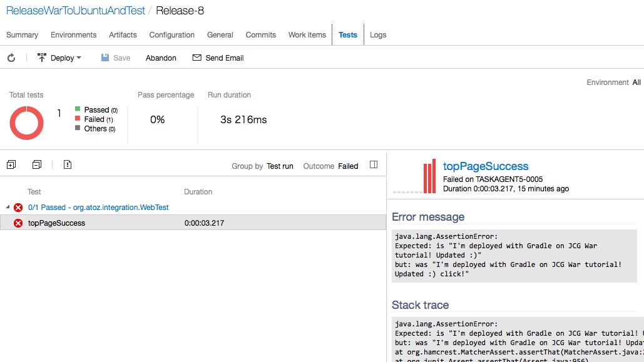Click the Deploy upload icon
The width and height of the screenshot is (644, 362).
(41, 58)
